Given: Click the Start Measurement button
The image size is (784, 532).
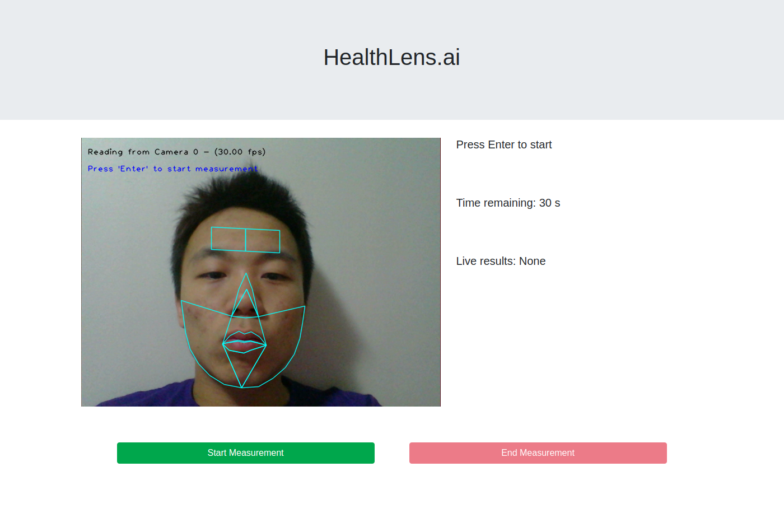Looking at the screenshot, I should click(245, 453).
